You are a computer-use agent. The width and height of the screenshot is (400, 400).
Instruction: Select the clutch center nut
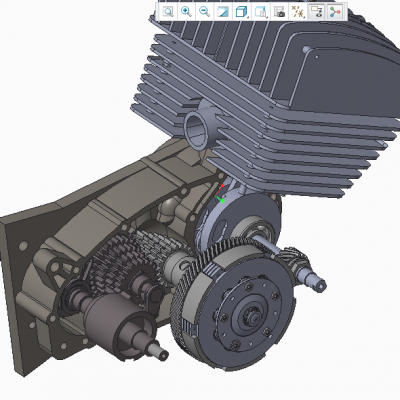pyautogui.click(x=249, y=315)
